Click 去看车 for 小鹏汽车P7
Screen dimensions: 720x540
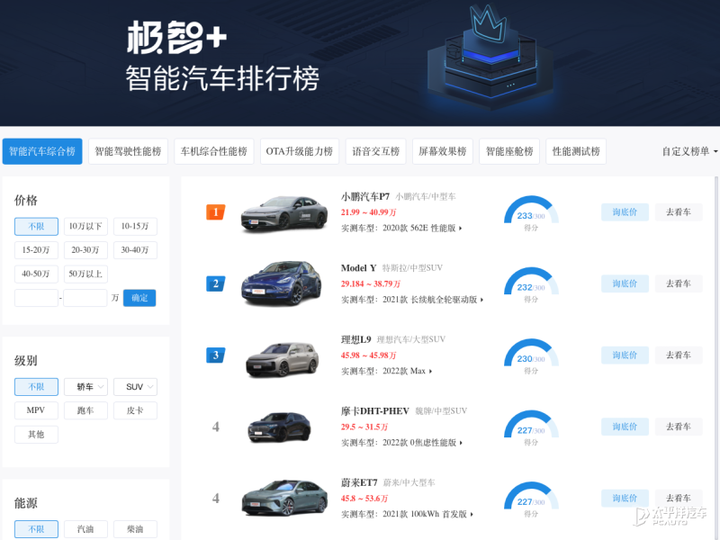679,212
